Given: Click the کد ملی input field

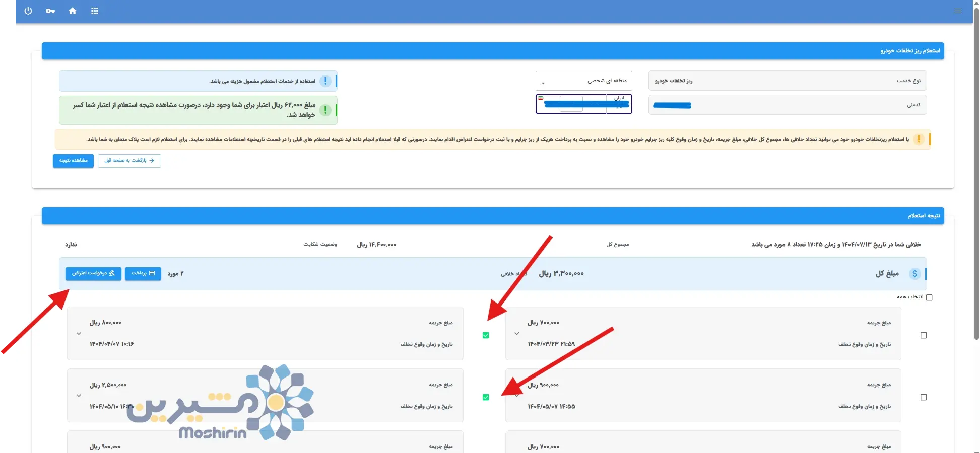Looking at the screenshot, I should coord(786,105).
